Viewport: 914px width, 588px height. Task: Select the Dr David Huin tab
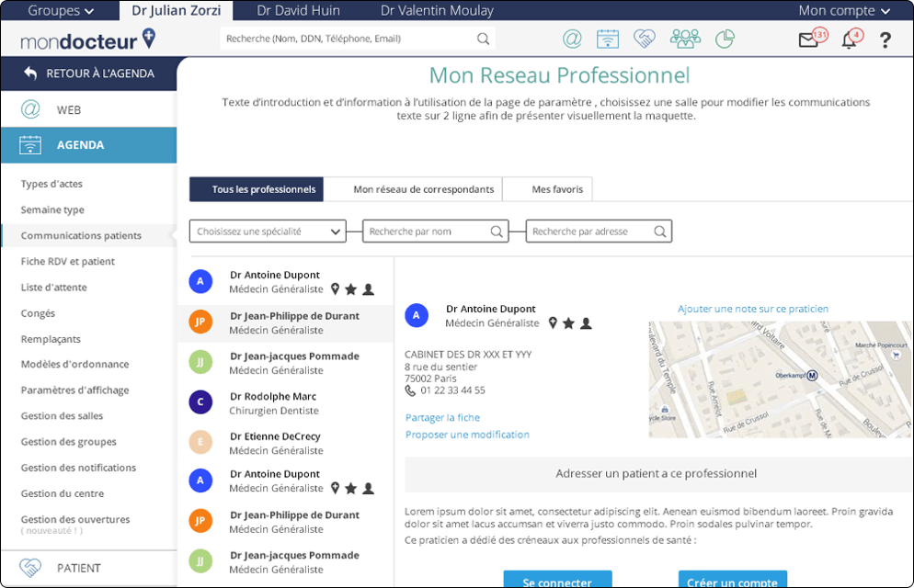[298, 11]
